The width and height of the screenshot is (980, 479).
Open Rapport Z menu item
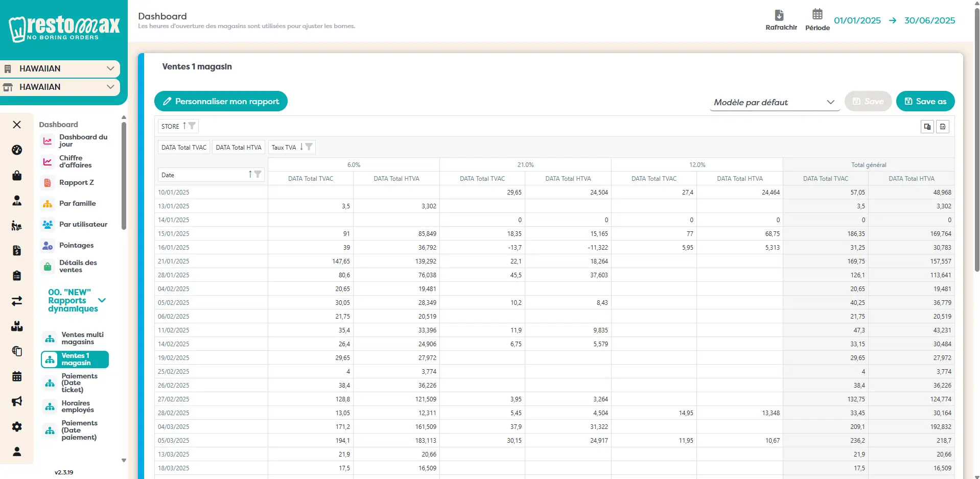(68, 182)
